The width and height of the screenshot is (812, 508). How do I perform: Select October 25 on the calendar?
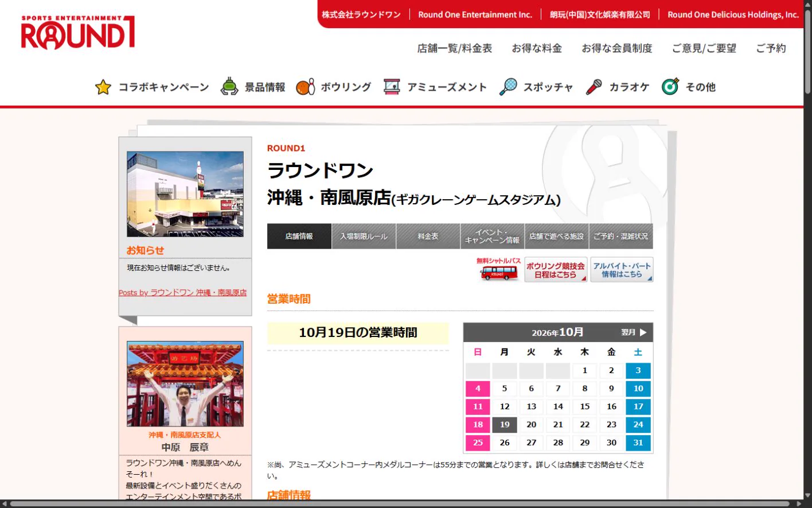pyautogui.click(x=478, y=443)
